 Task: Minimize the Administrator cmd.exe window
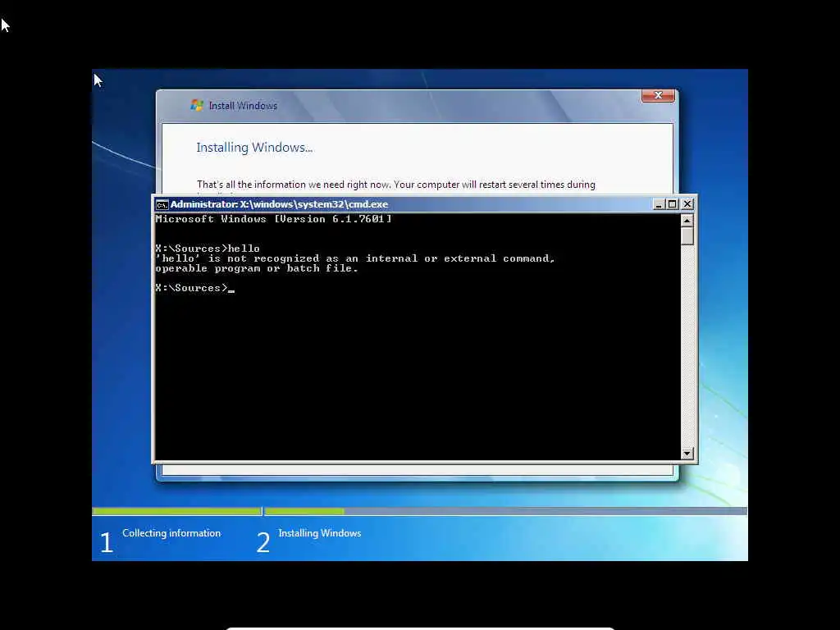(659, 204)
